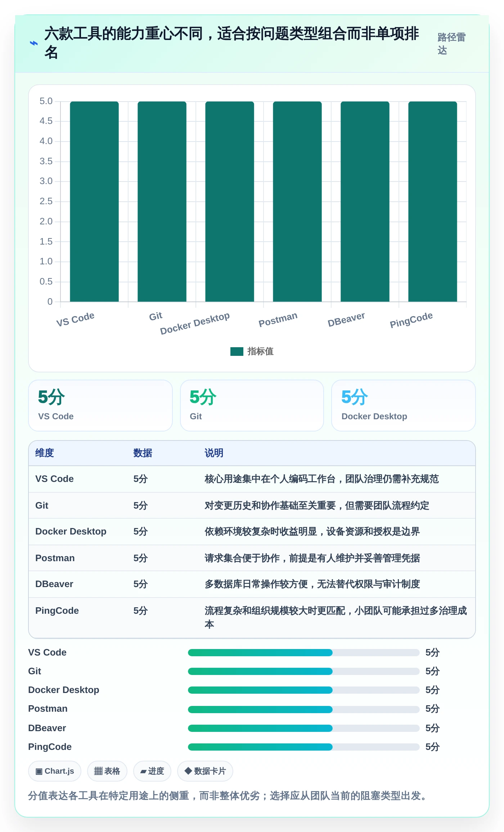Click the VS Code x-axis label
This screenshot has height=832, width=504.
coord(75,319)
